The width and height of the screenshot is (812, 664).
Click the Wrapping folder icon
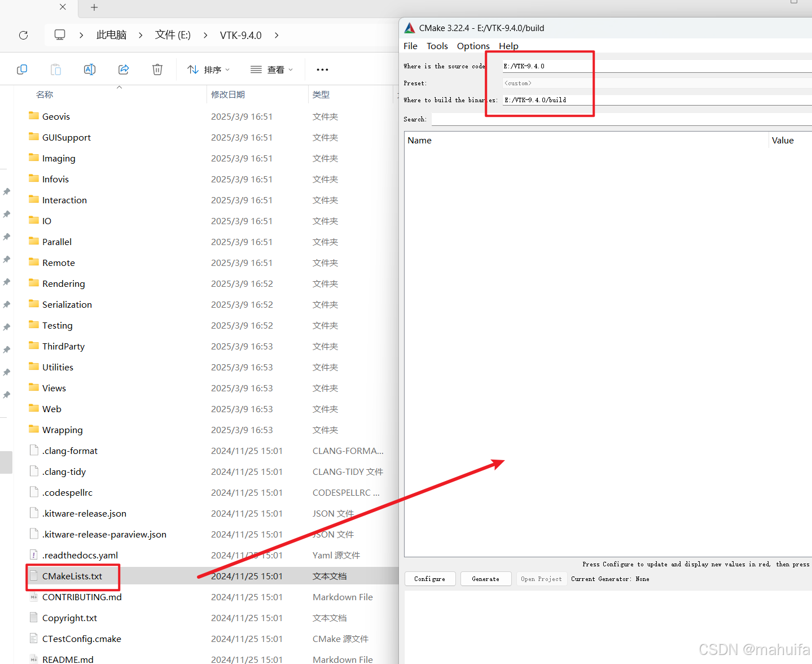click(34, 429)
